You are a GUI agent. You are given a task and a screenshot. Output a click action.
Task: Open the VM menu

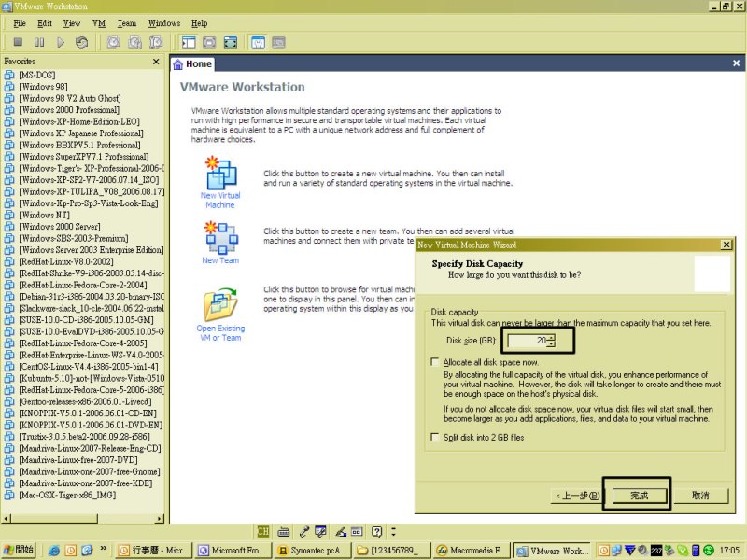[x=99, y=23]
